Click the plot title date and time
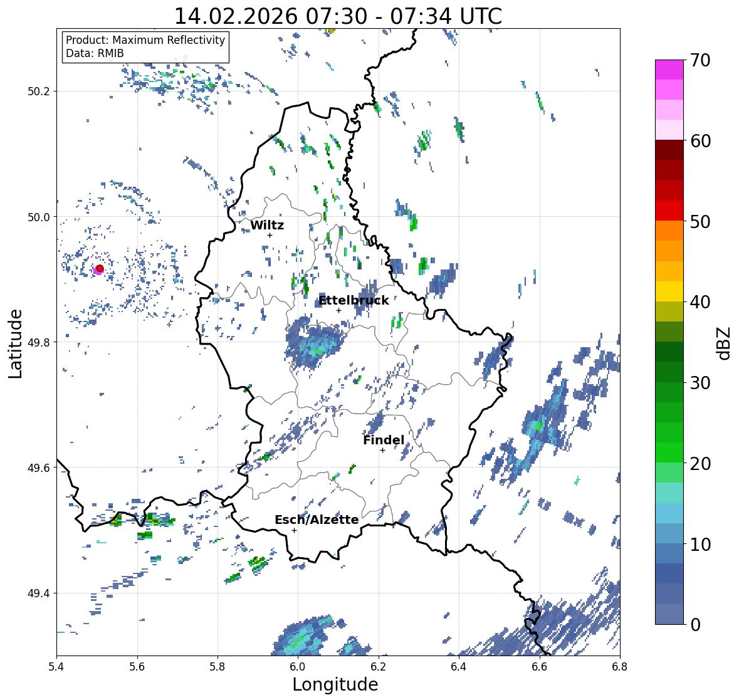The image size is (739, 700). (338, 16)
